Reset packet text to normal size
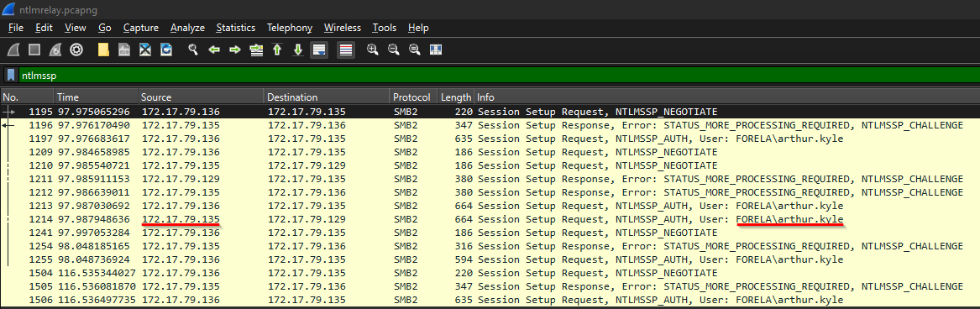This screenshot has width=980, height=309. click(x=414, y=50)
